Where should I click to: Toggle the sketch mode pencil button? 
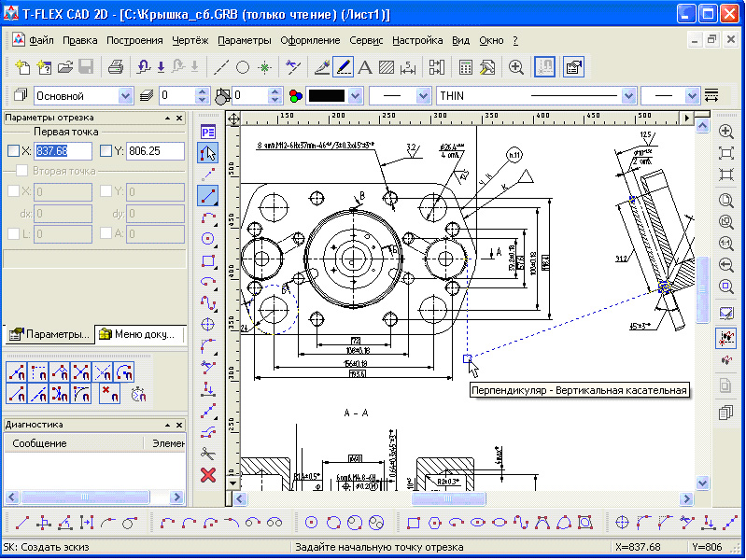click(343, 67)
